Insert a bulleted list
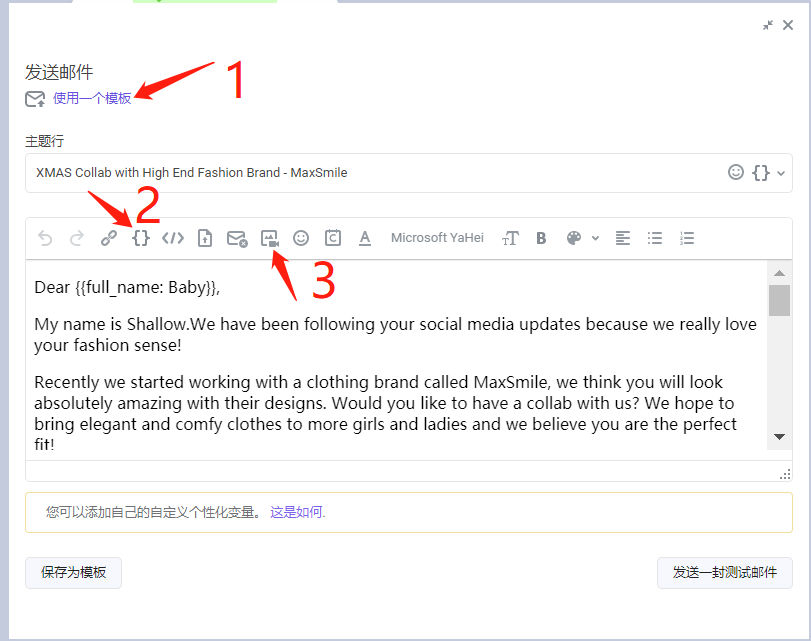 (655, 238)
